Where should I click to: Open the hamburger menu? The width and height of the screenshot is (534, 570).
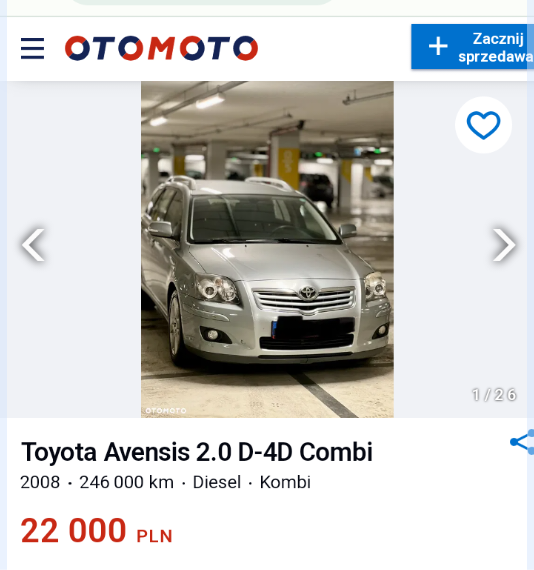click(x=32, y=48)
